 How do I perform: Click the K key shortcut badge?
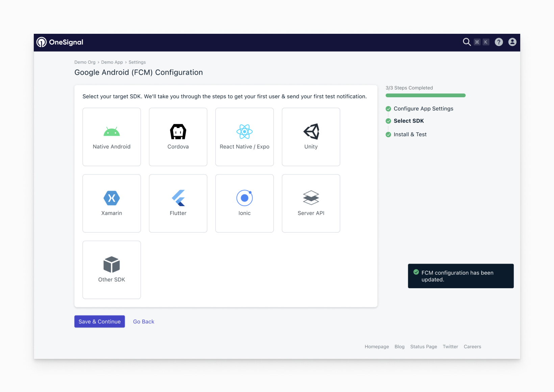486,42
